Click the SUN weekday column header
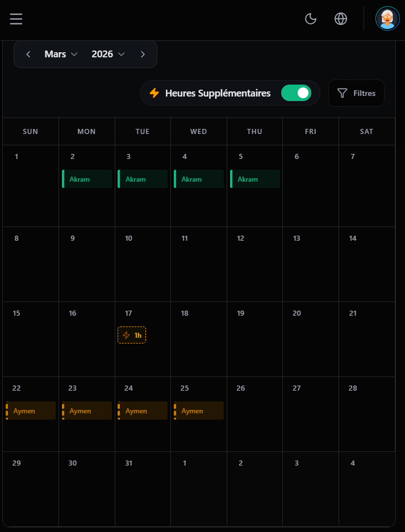Viewport: 405px width, 532px height. pos(30,131)
